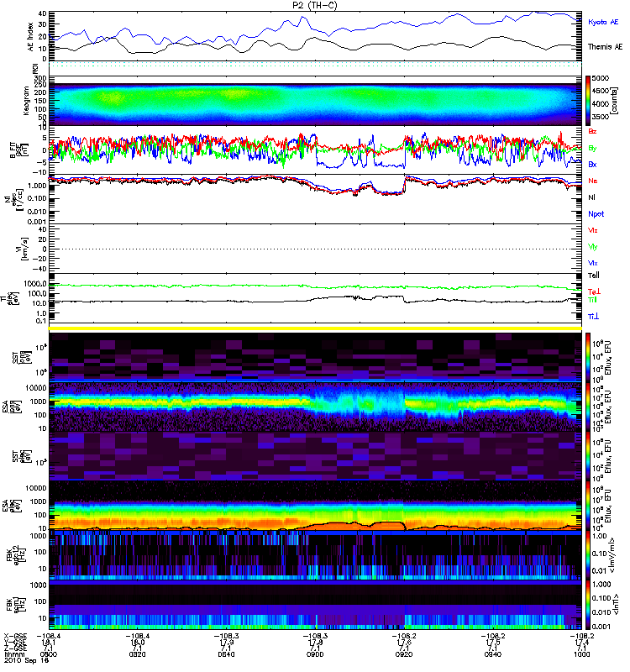Click the FBK nT color bar
This screenshot has height=672, width=630.
point(588,605)
